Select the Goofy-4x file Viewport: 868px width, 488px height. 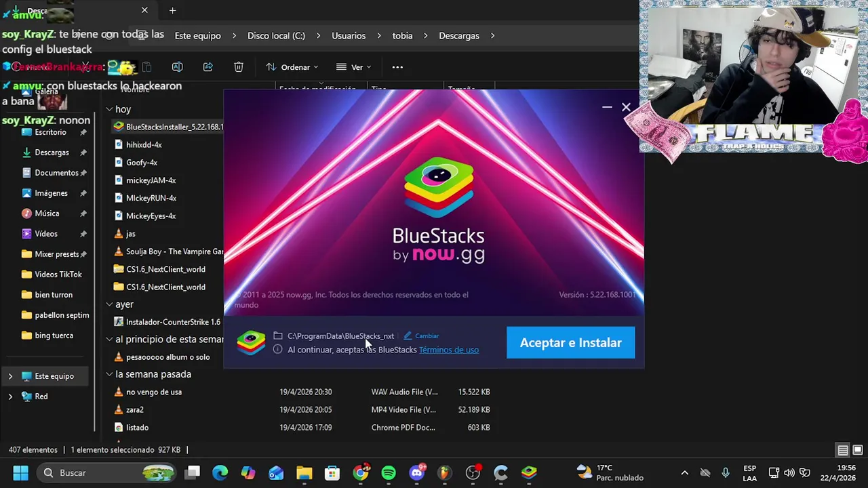click(x=142, y=163)
